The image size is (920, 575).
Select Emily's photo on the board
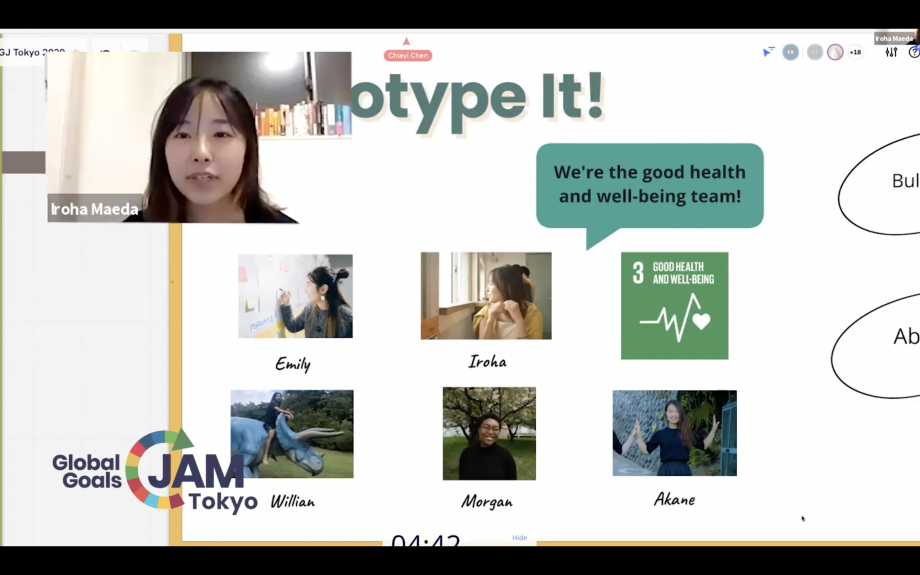tap(295, 296)
